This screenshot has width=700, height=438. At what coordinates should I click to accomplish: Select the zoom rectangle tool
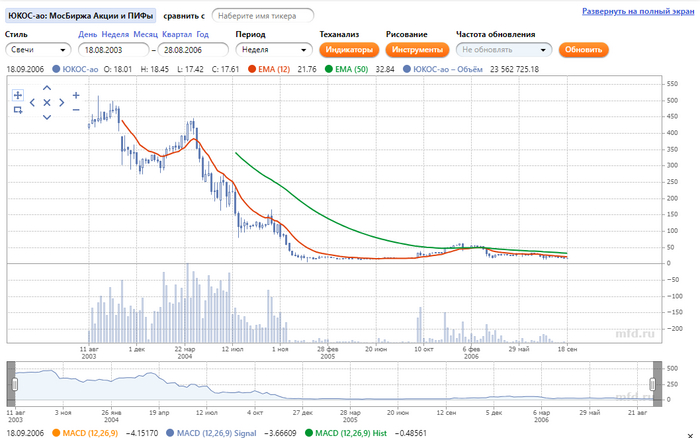18,110
